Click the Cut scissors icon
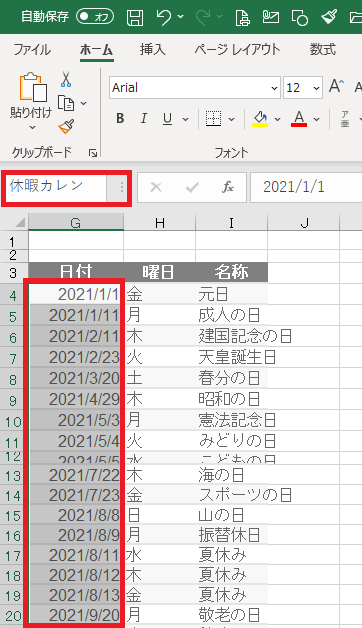Screen dimensions: 362x628 66,79
